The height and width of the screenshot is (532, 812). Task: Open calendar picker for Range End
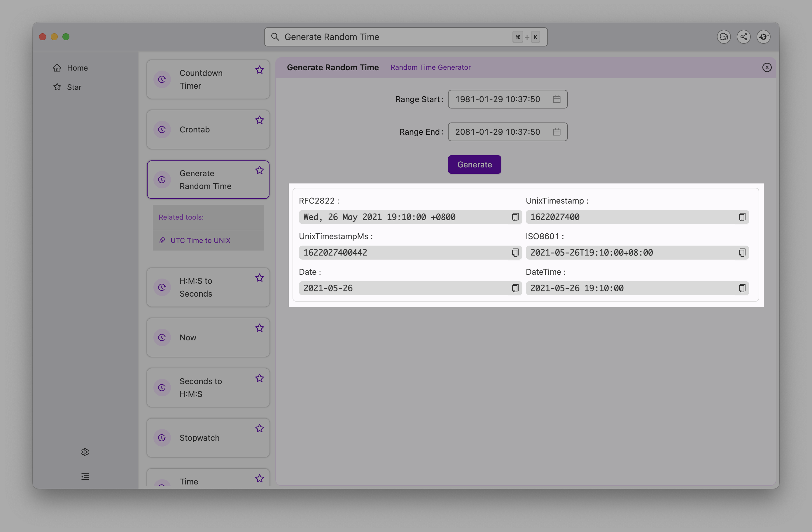pos(556,132)
